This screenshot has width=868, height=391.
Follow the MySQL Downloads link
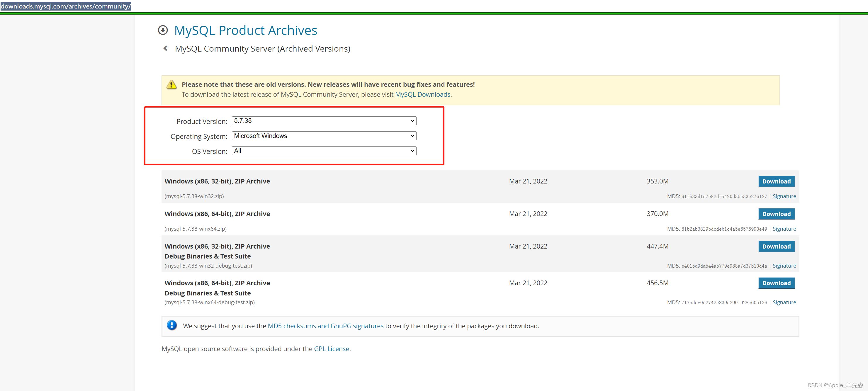[422, 95]
